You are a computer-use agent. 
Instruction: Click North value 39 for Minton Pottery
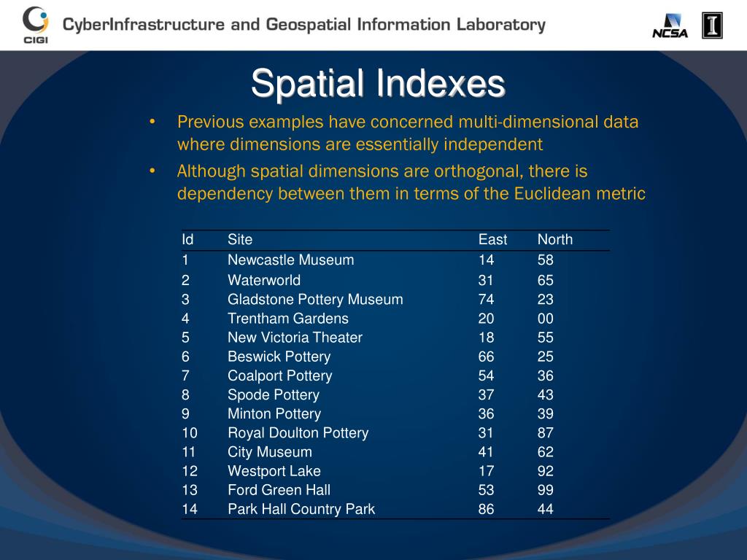546,414
